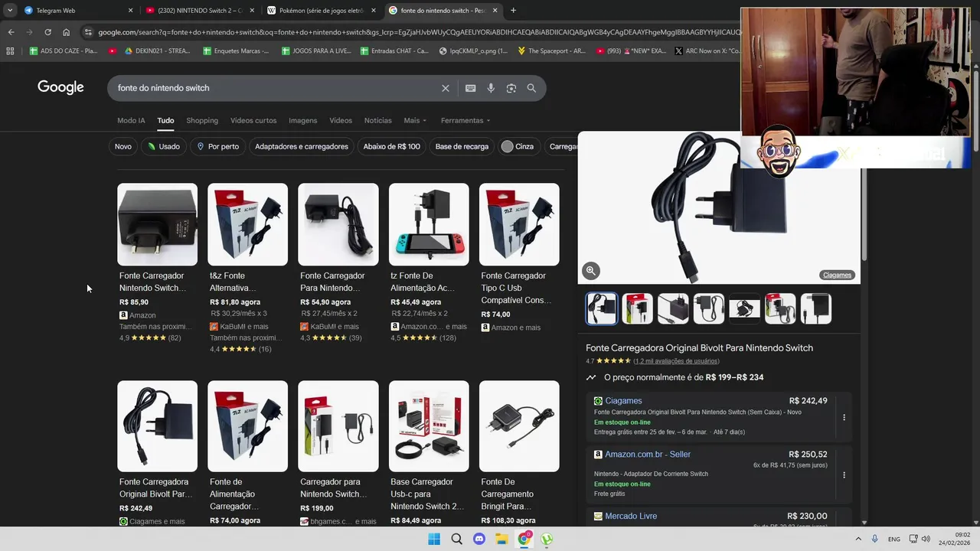This screenshot has width=980, height=551.
Task: Open Mercado Livre seller link
Action: point(631,517)
